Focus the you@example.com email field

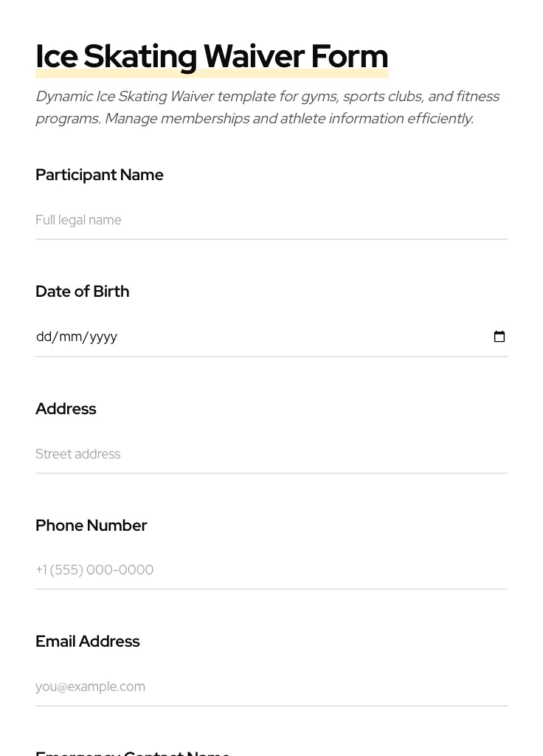(271, 687)
